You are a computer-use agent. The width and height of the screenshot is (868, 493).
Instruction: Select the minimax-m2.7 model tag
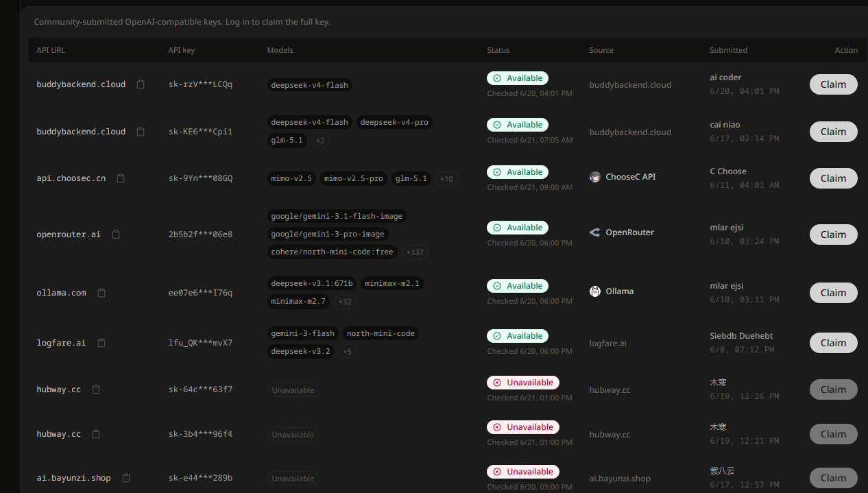[x=298, y=301]
